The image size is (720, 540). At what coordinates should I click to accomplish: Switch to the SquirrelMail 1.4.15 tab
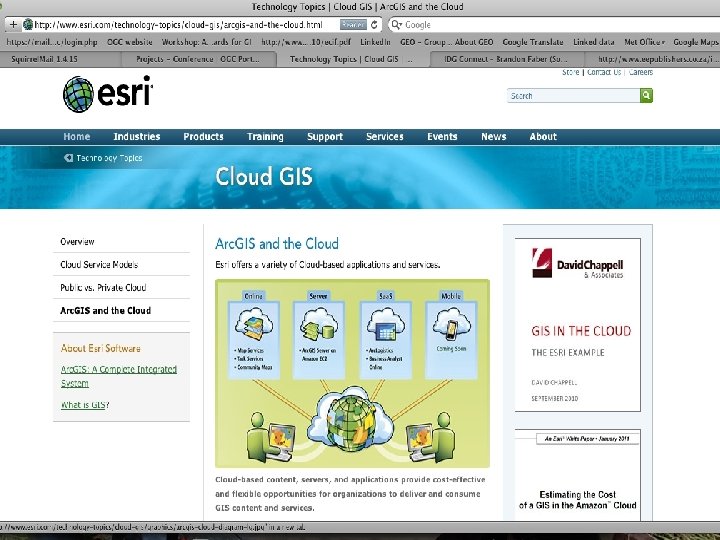click(60, 59)
